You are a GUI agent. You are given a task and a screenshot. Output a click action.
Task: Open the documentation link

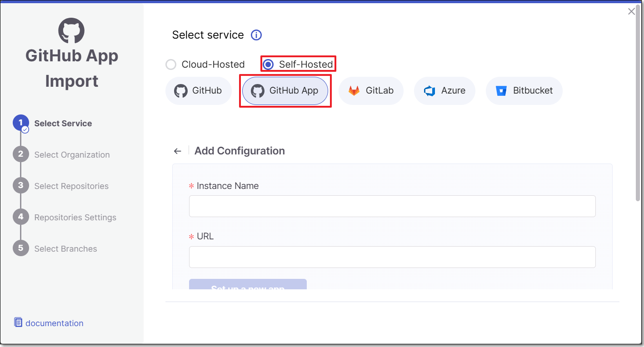(54, 323)
